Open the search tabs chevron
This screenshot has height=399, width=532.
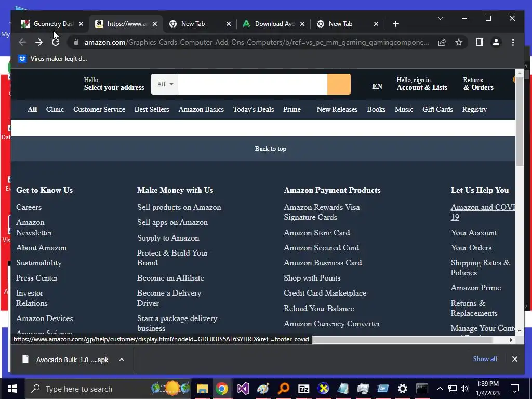point(441,18)
